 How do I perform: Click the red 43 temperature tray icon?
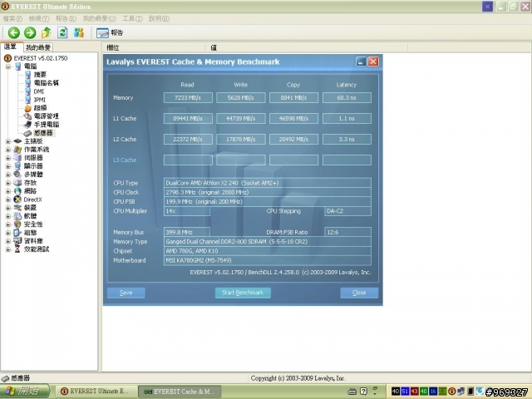point(414,392)
